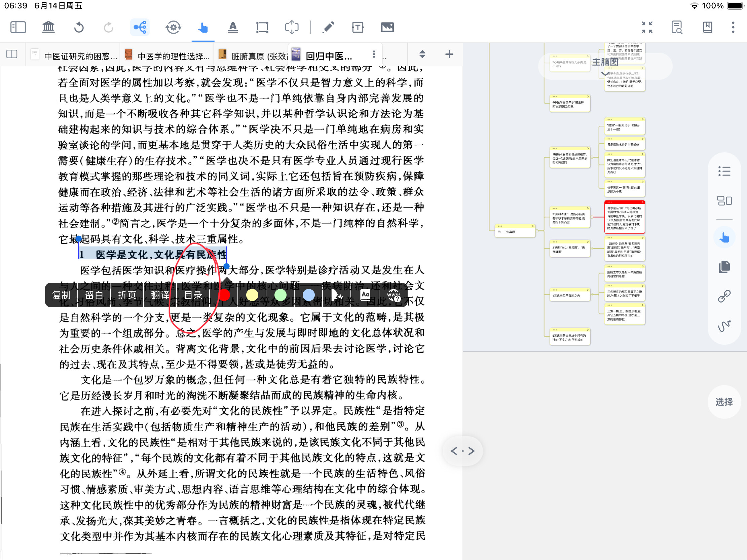
Task: Add a new document tab with plus
Action: [x=449, y=54]
